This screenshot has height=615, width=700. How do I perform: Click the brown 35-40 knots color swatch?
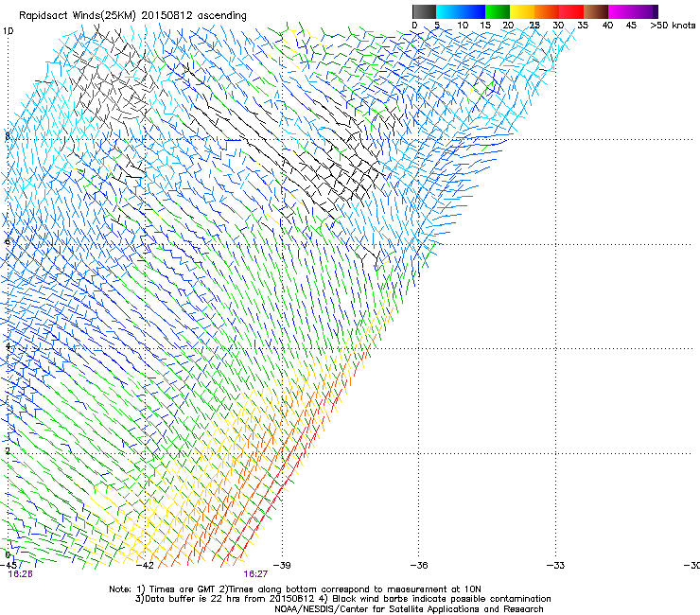click(596, 11)
